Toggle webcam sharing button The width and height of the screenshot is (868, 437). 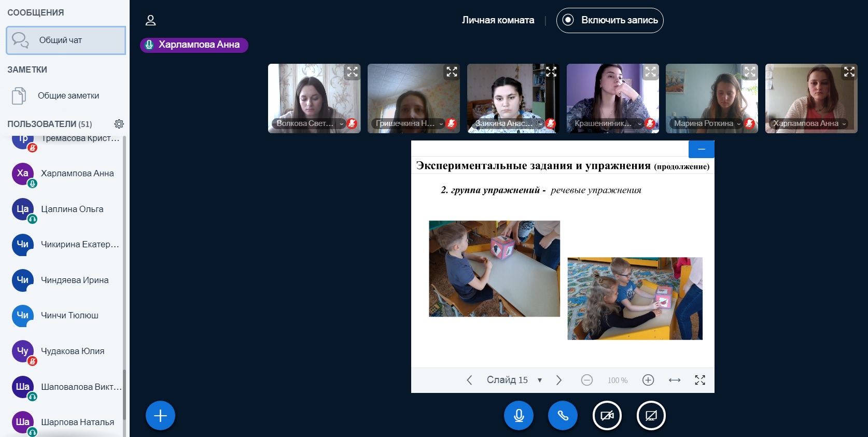click(607, 416)
